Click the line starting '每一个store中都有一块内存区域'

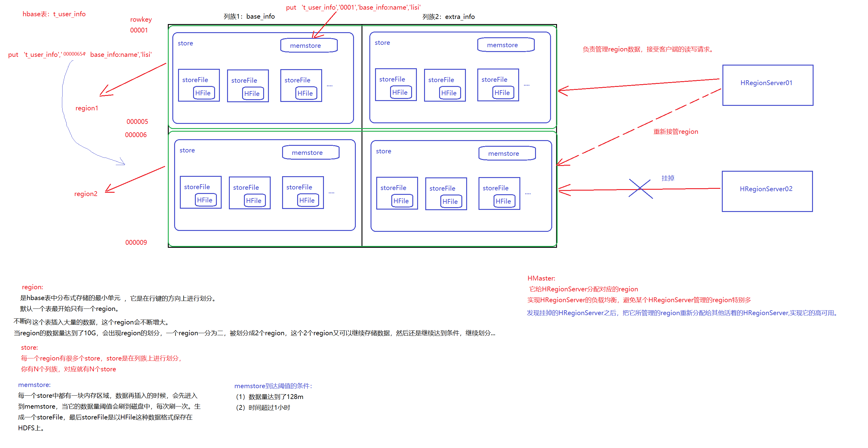pos(108,396)
